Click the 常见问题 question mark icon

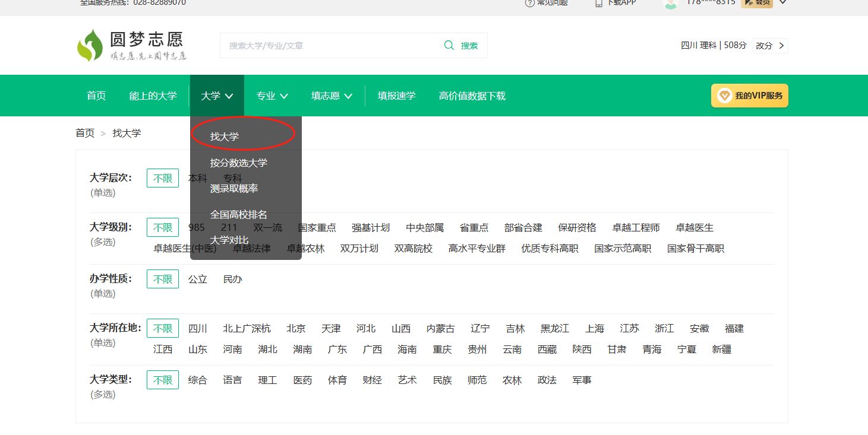[x=529, y=3]
